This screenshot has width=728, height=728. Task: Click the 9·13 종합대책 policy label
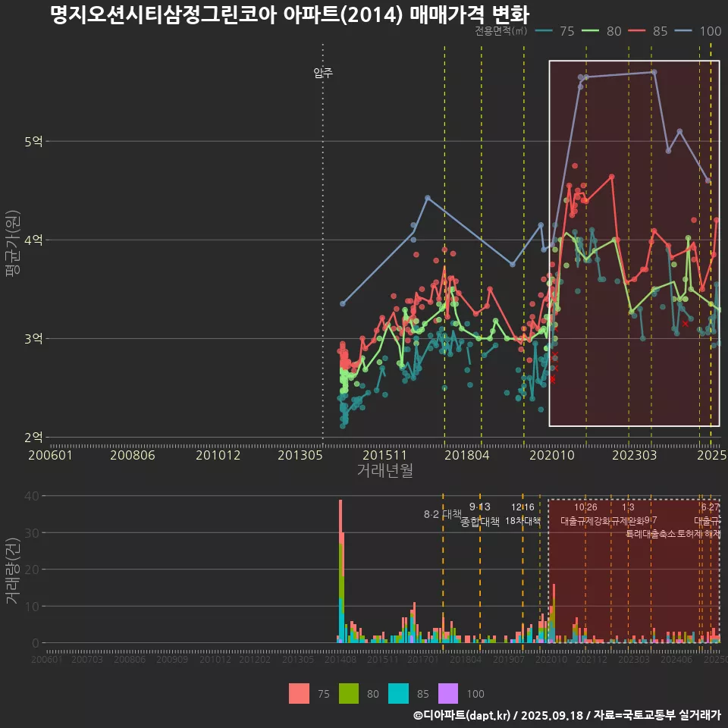coord(480,514)
